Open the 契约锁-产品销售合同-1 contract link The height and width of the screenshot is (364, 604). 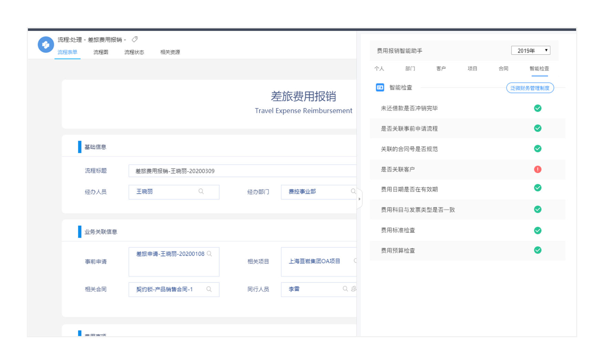coord(164,289)
